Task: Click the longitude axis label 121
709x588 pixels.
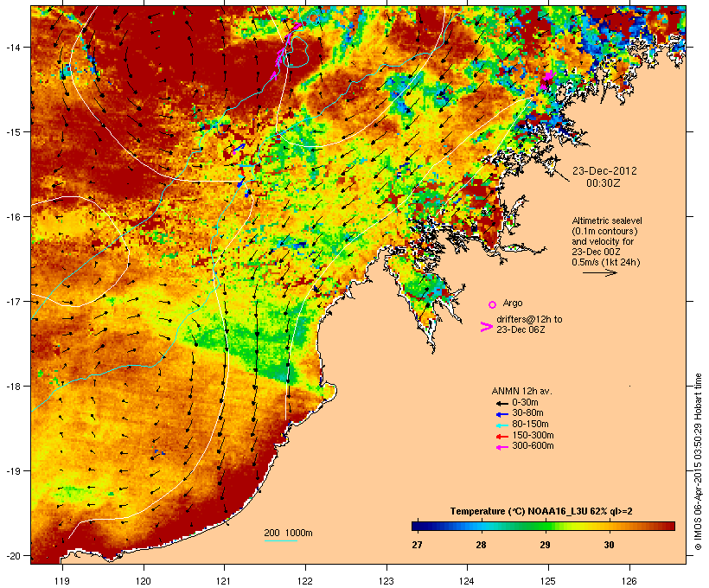Action: point(224,581)
